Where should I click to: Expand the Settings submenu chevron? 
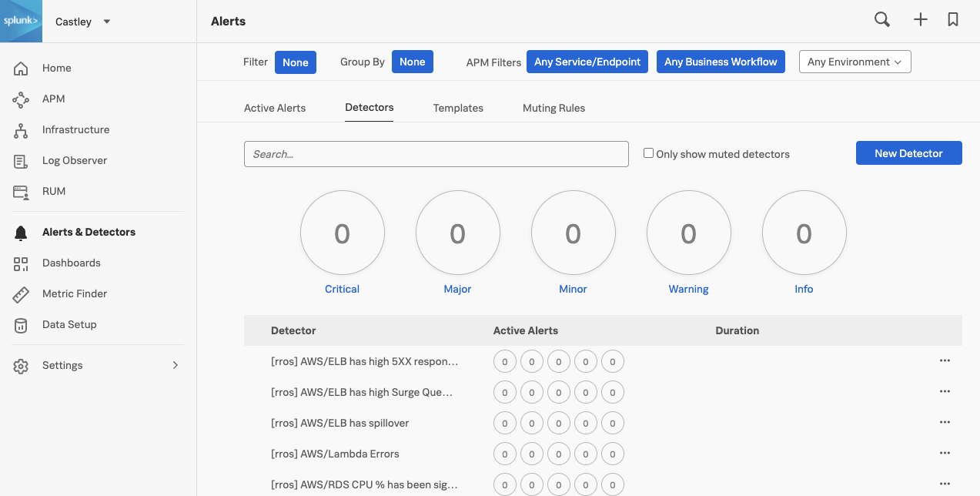point(175,366)
